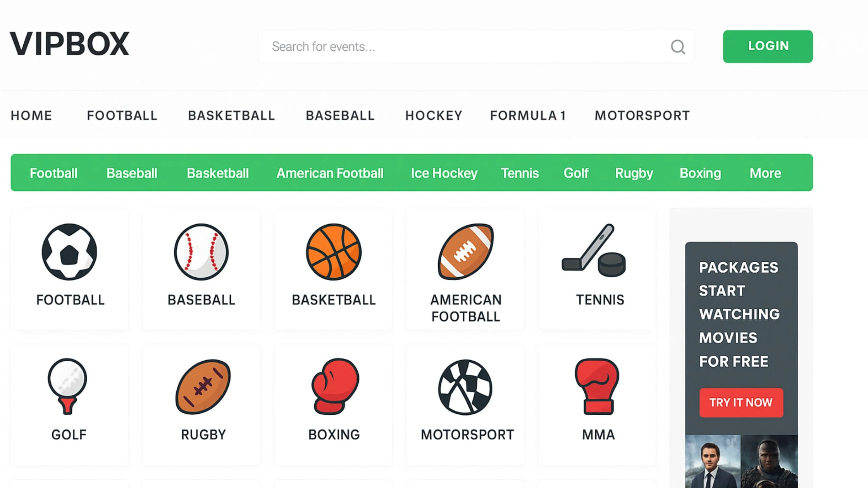Expand the More sports menu

[765, 173]
